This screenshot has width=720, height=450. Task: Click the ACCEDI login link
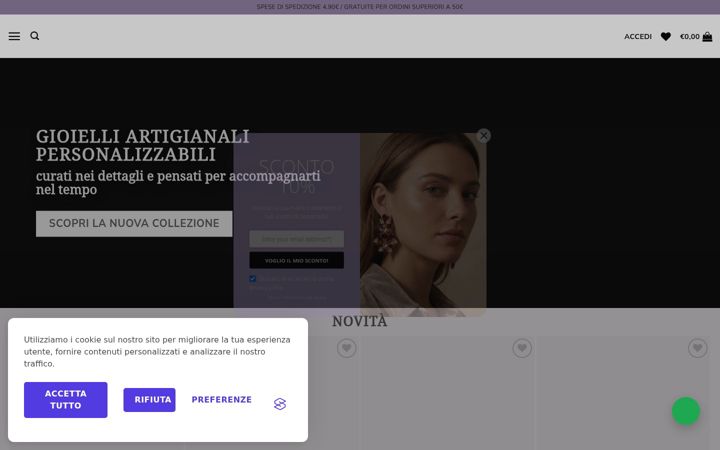pyautogui.click(x=638, y=36)
